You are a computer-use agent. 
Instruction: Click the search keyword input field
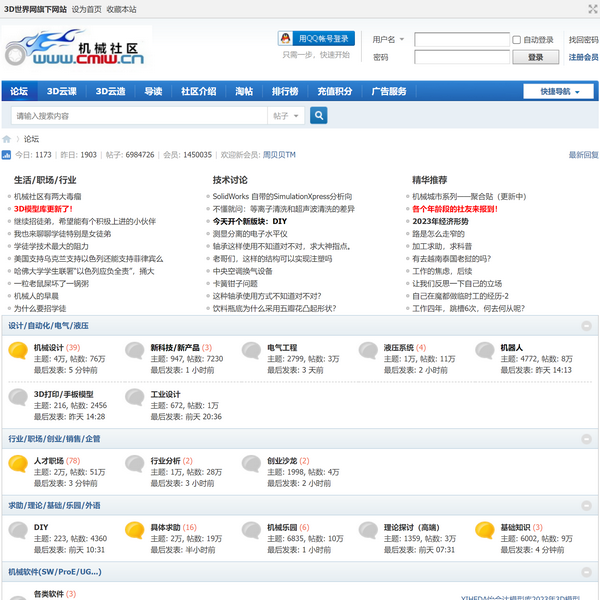point(135,116)
